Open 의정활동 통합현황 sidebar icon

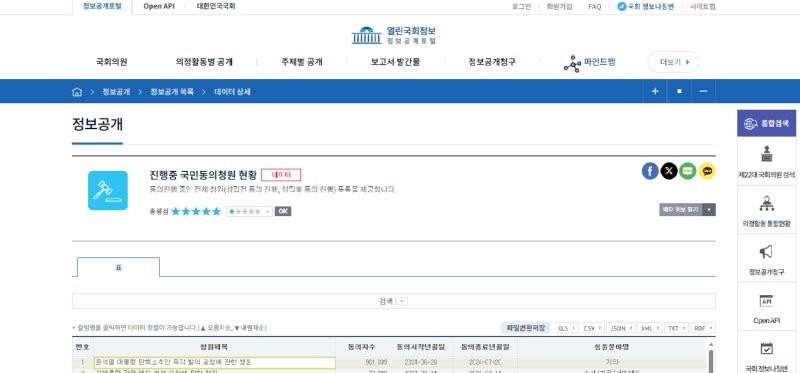pos(766,203)
